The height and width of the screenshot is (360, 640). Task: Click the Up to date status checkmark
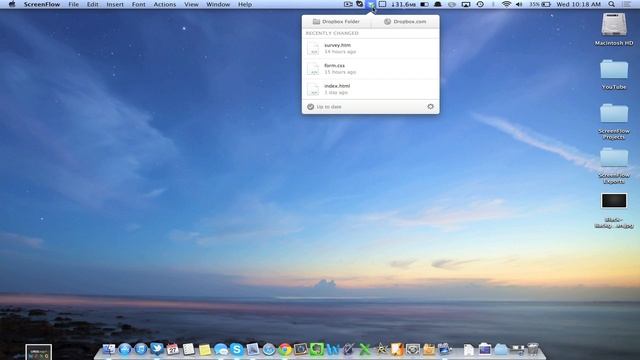click(311, 107)
